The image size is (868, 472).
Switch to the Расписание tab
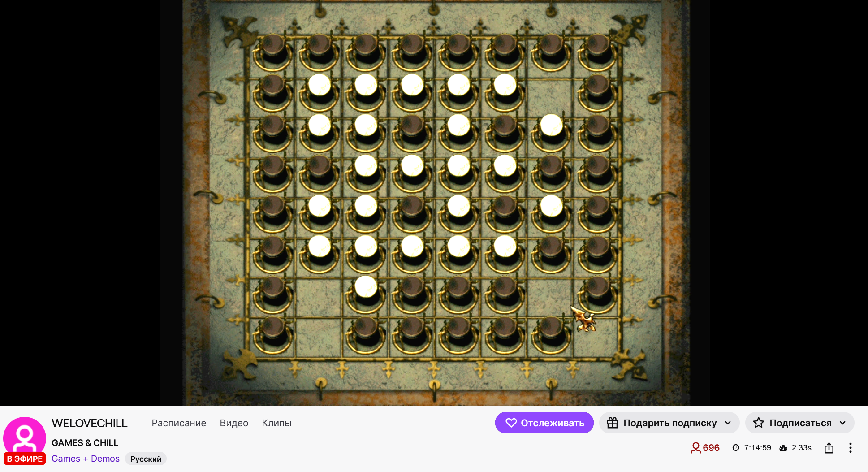[179, 423]
